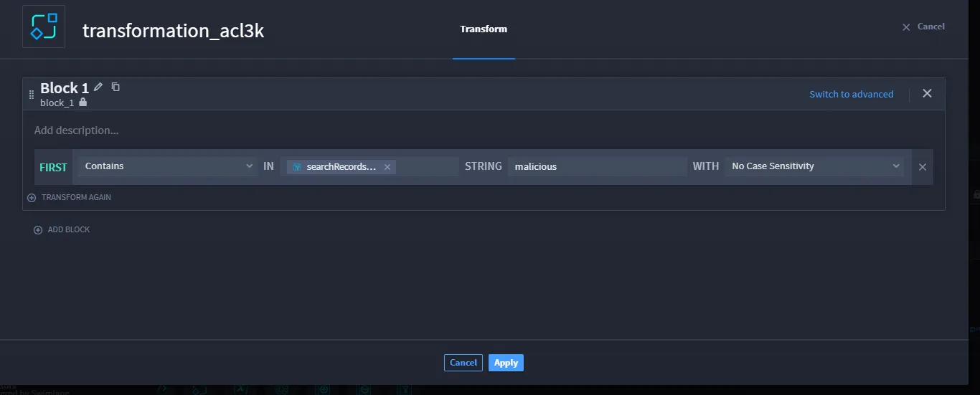Duplicate Block 1 with copy icon
The height and width of the screenshot is (395, 980).
(116, 87)
